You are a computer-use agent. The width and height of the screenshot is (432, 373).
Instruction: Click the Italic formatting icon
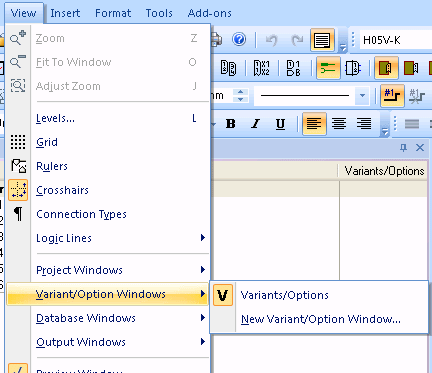point(256,124)
